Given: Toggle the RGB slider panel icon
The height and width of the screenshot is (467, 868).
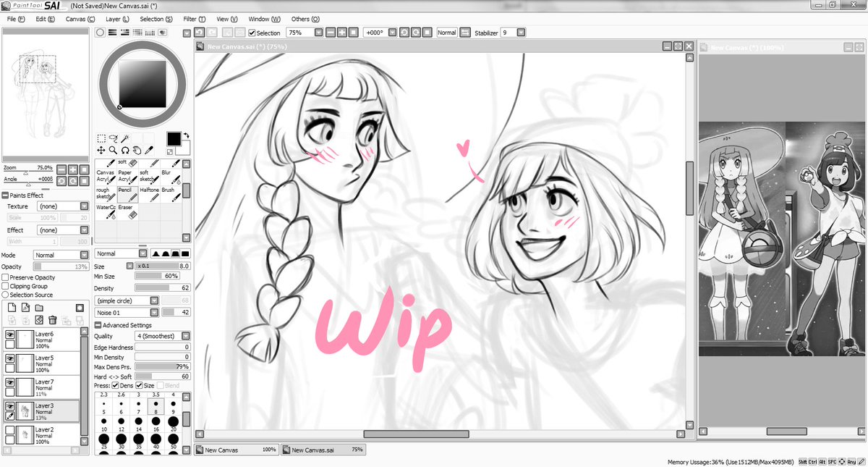Looking at the screenshot, I should (113, 33).
